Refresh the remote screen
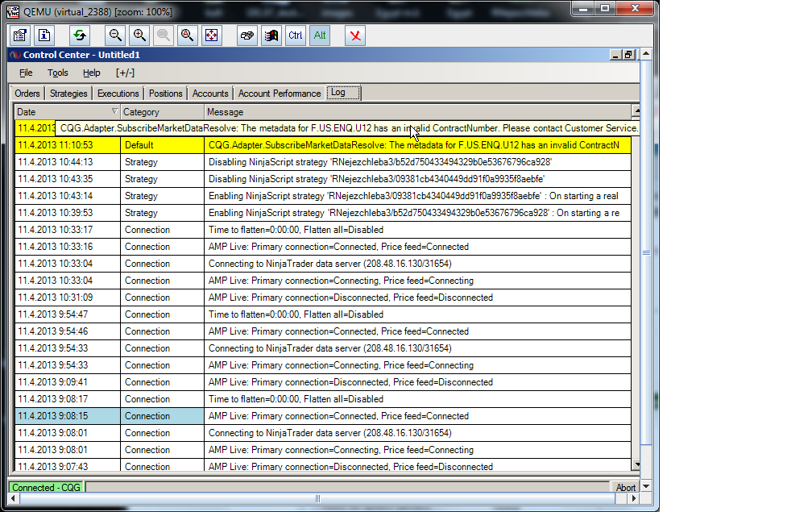 tap(80, 35)
